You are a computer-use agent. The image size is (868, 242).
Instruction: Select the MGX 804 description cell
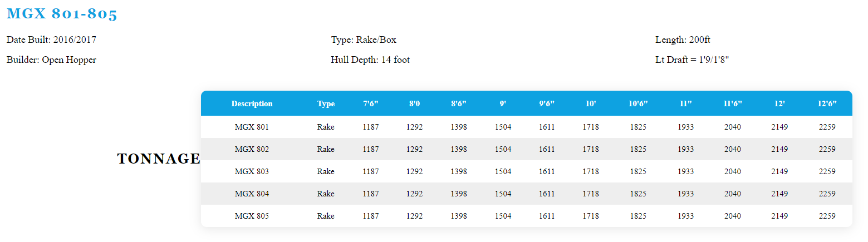(252, 194)
